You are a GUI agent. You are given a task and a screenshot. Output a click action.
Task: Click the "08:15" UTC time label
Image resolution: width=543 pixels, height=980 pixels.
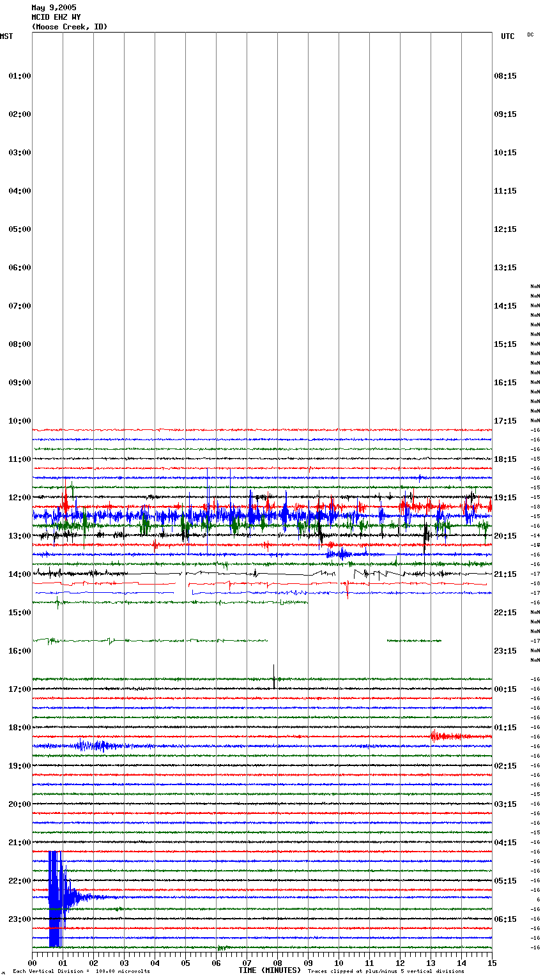point(505,76)
